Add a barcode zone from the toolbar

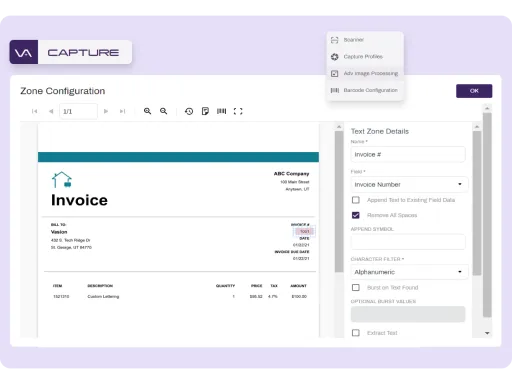click(222, 111)
